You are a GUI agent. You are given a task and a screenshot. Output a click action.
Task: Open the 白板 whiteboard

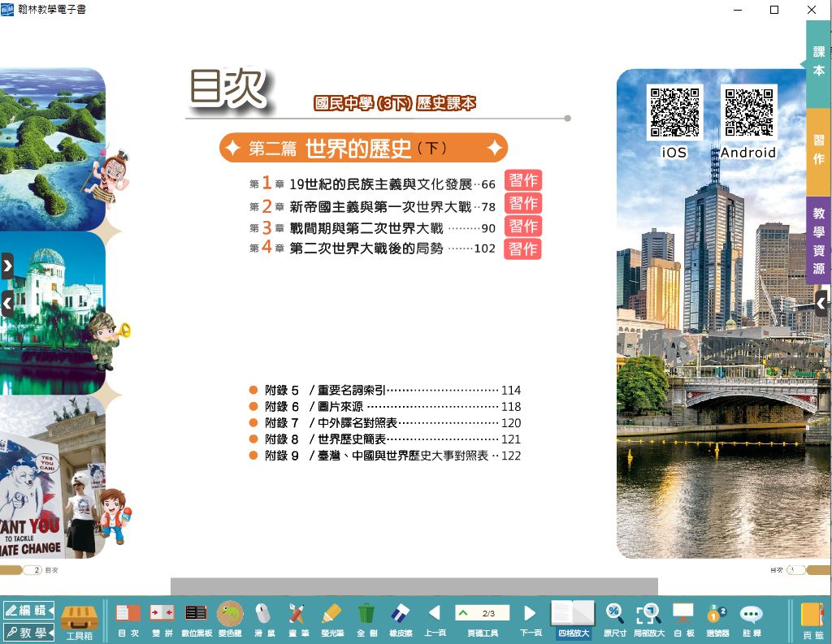point(682,618)
